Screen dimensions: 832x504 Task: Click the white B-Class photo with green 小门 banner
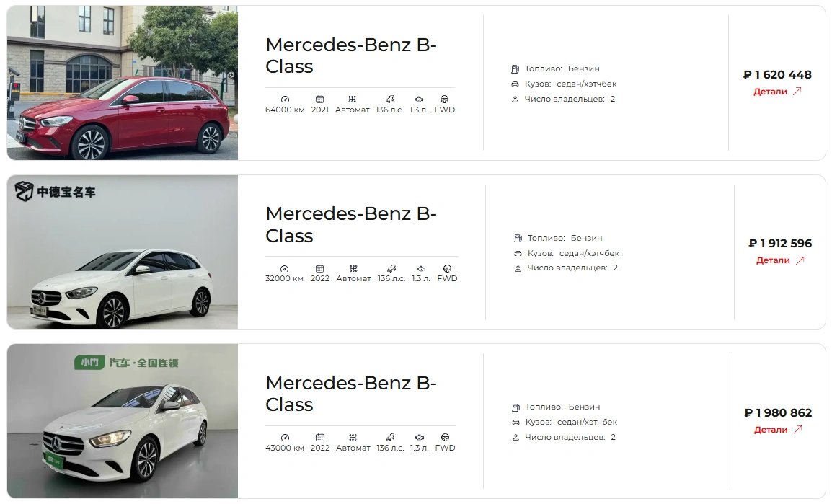[x=123, y=420]
